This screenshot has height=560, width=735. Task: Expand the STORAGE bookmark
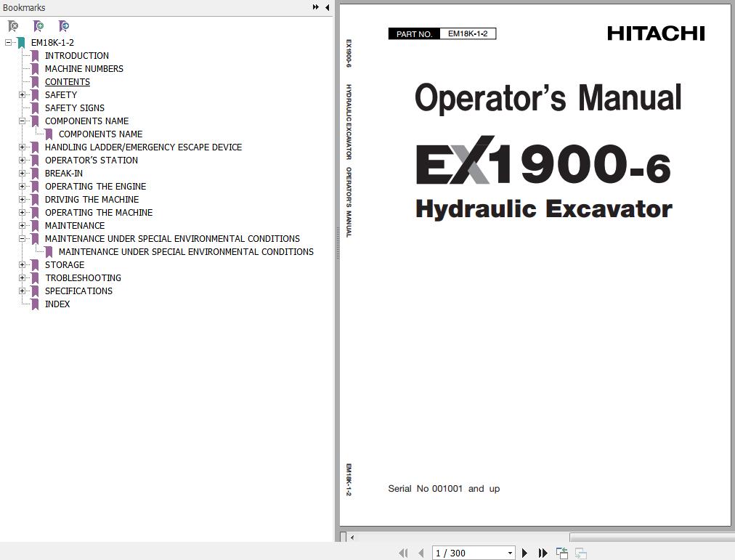[22, 265]
